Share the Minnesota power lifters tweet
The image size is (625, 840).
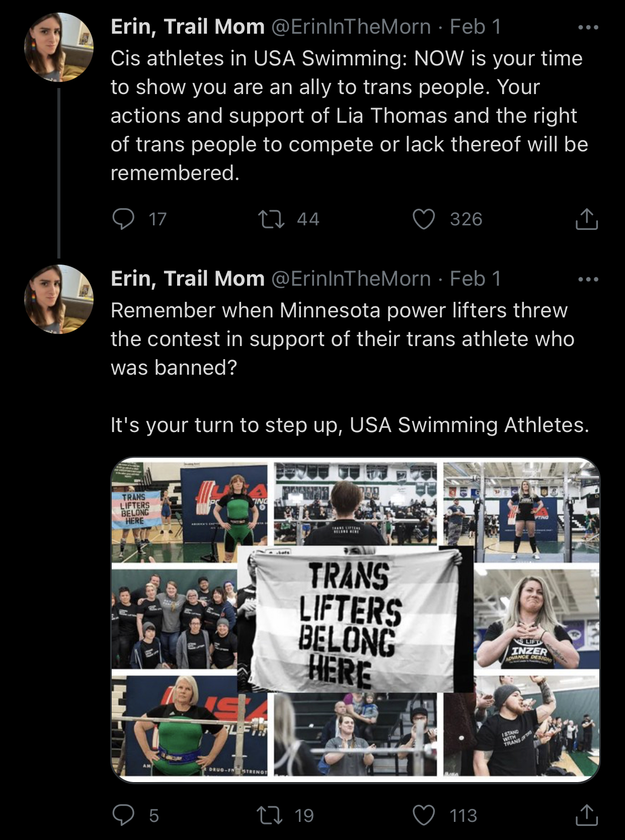point(586,815)
